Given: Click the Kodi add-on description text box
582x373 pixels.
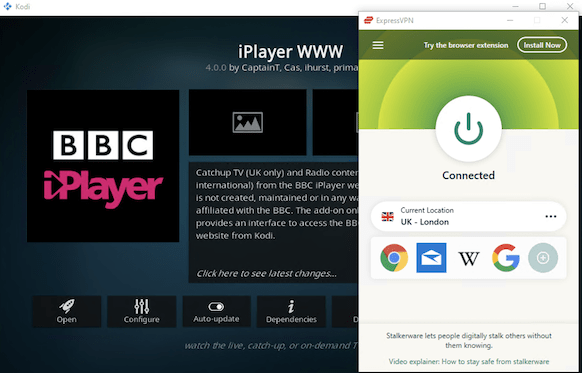Looking at the screenshot, I should pos(273,222).
